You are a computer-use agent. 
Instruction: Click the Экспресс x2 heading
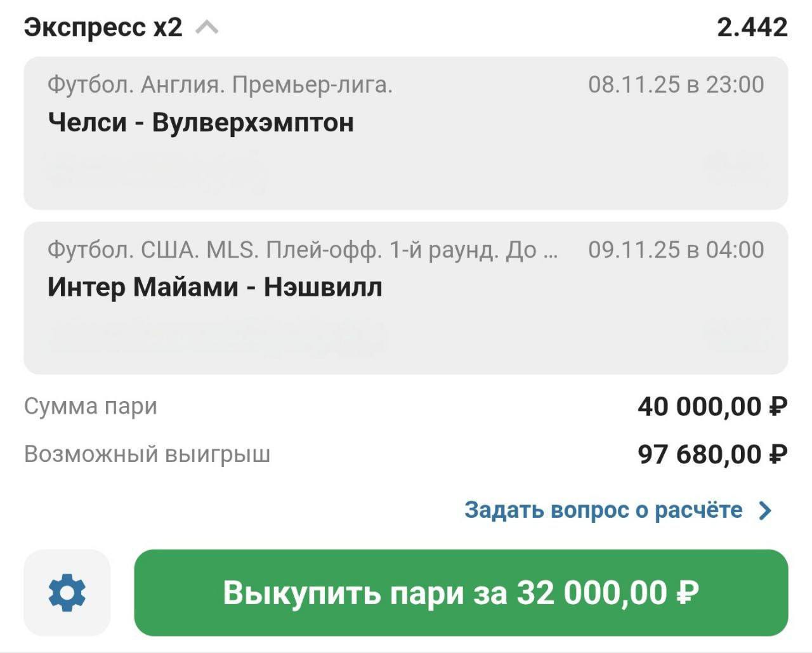coord(103,28)
